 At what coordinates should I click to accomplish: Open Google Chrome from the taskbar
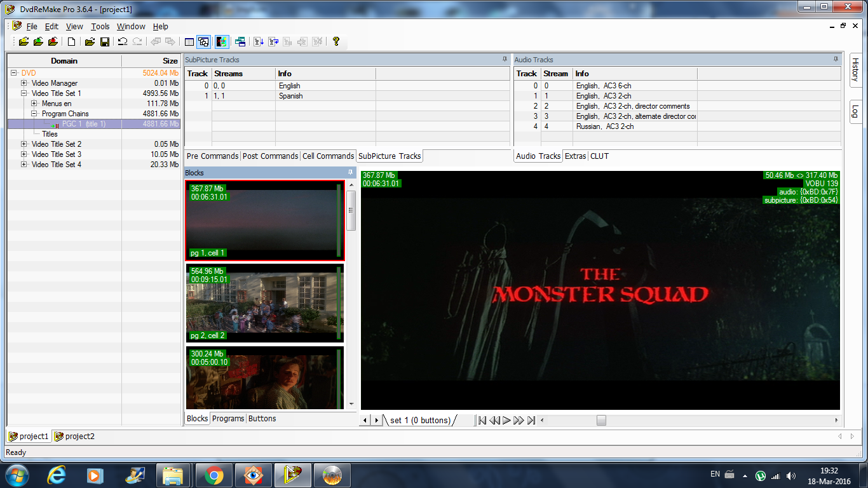tap(214, 475)
